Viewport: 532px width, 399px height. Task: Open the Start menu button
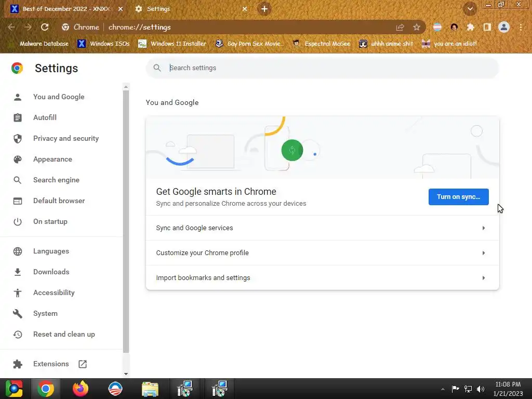click(14, 389)
